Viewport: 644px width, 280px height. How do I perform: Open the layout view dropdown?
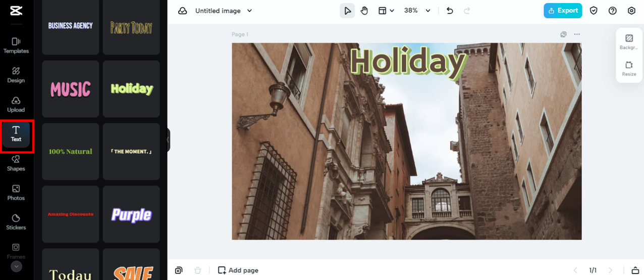[x=386, y=11]
